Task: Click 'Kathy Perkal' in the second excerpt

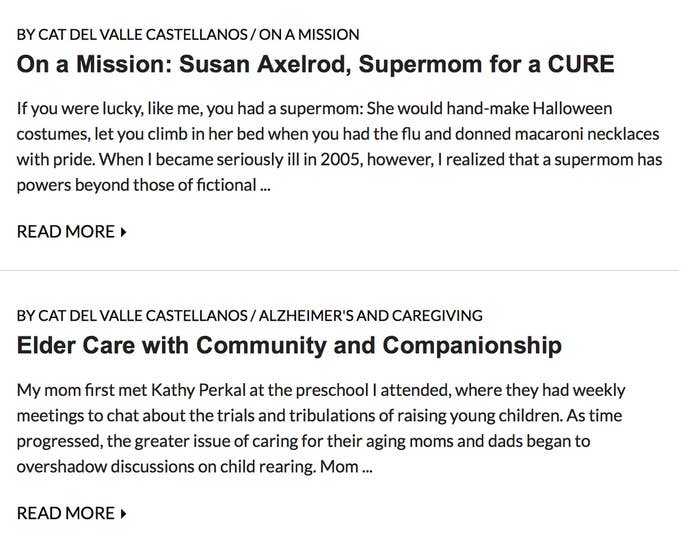Action: pos(199,390)
